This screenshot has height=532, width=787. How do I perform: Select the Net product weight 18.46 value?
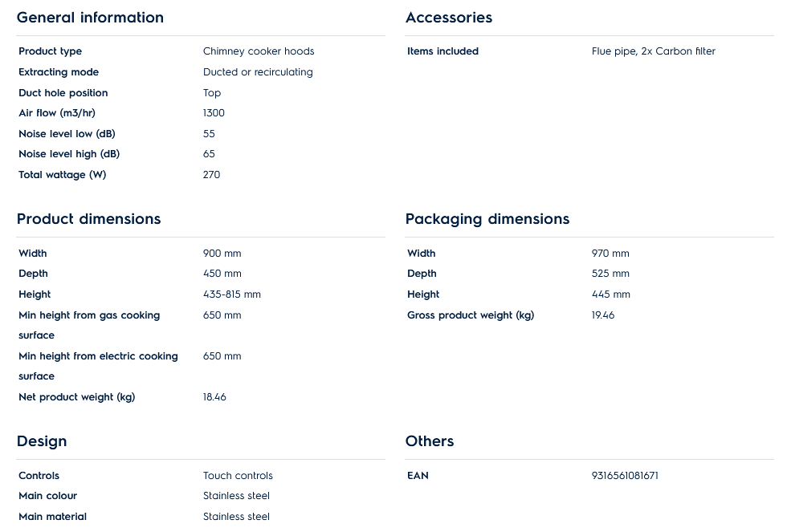pyautogui.click(x=214, y=397)
